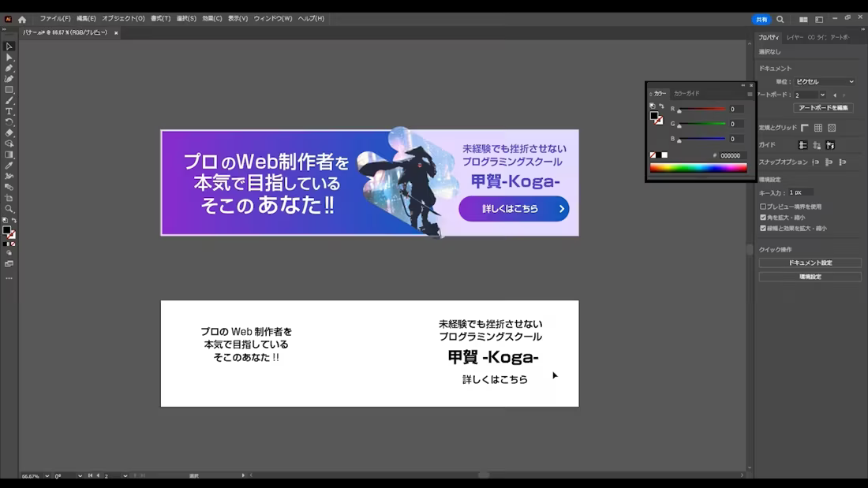Select the Direct Selection tool
Viewport: 868px width, 488px height.
(x=9, y=58)
